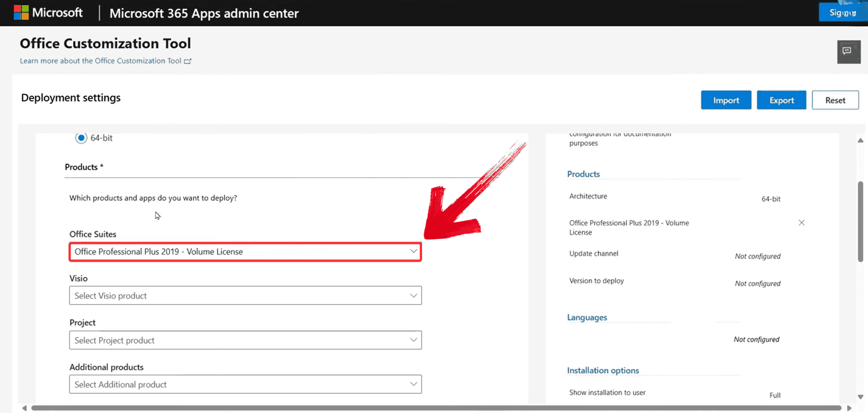Viewport: 868px width, 413px height.
Task: Click the Products heading in summary pane
Action: tap(584, 174)
